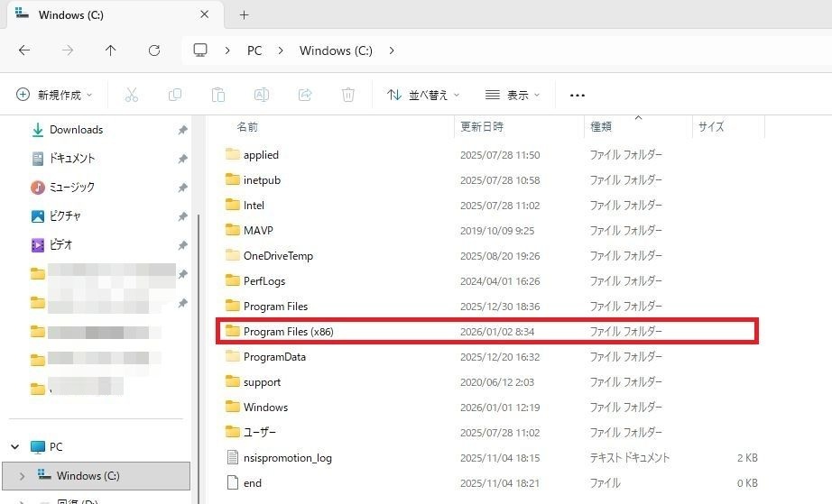Navigate back with the left arrow
This screenshot has width=832, height=504.
[x=24, y=50]
